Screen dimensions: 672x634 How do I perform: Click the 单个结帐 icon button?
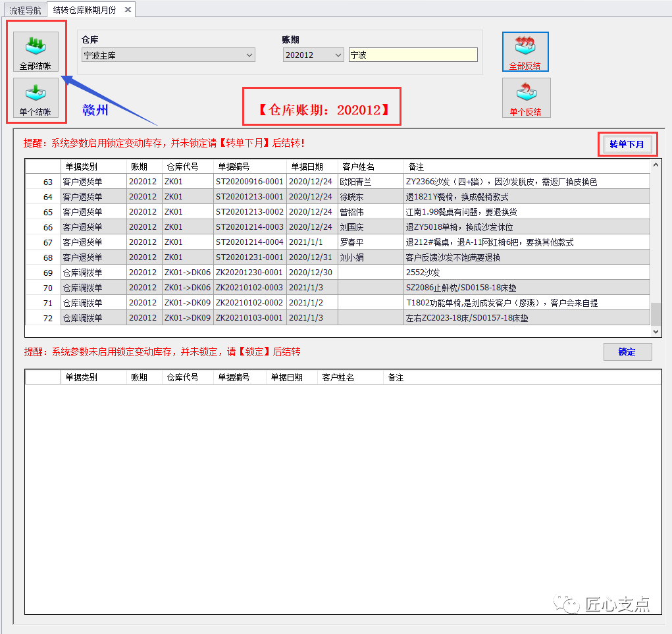click(35, 97)
